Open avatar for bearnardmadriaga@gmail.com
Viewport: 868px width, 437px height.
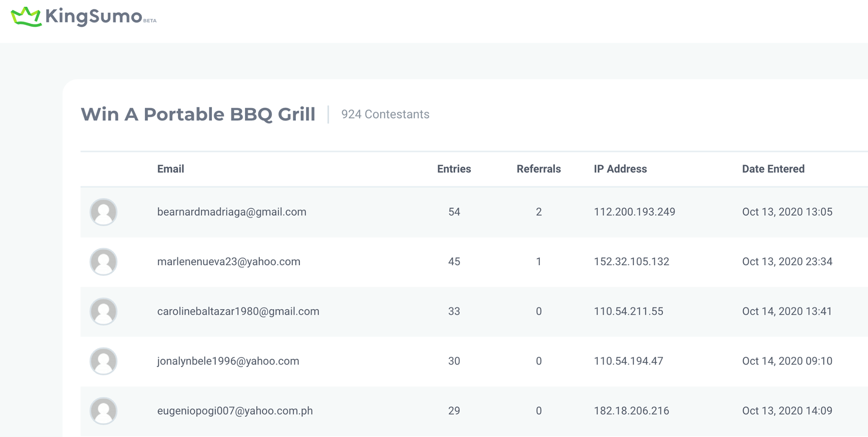point(103,212)
